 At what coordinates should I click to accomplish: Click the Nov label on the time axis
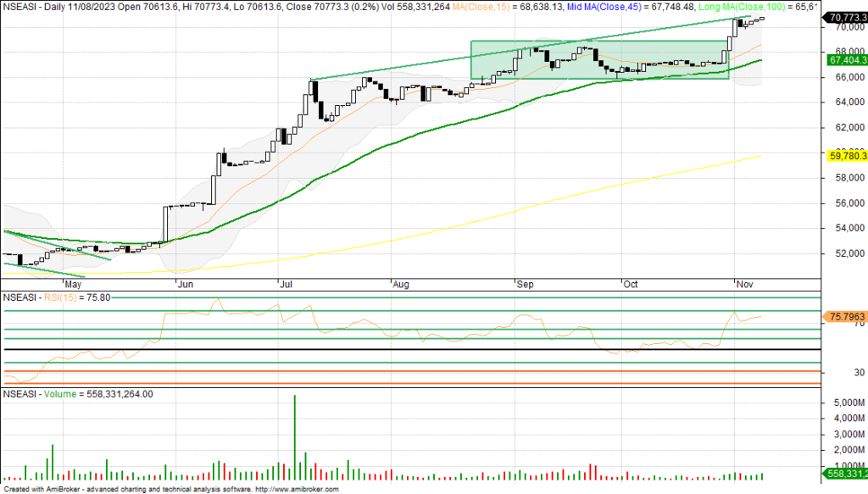click(743, 286)
